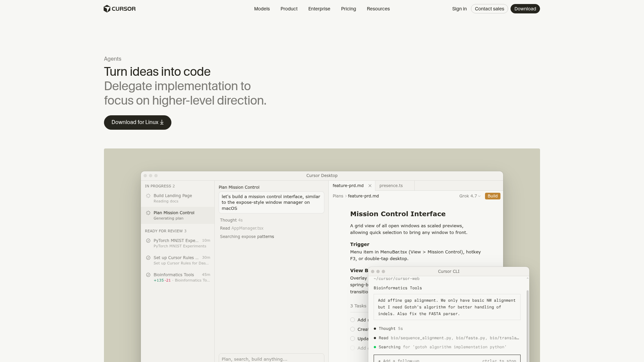Click 'Thought 5s' in Cursor CLI

click(391, 328)
